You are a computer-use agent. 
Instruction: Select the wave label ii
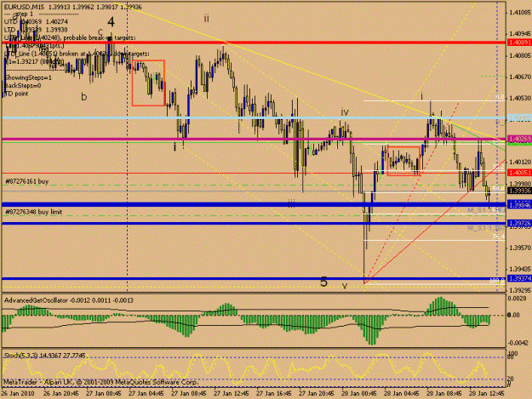[x=206, y=19]
